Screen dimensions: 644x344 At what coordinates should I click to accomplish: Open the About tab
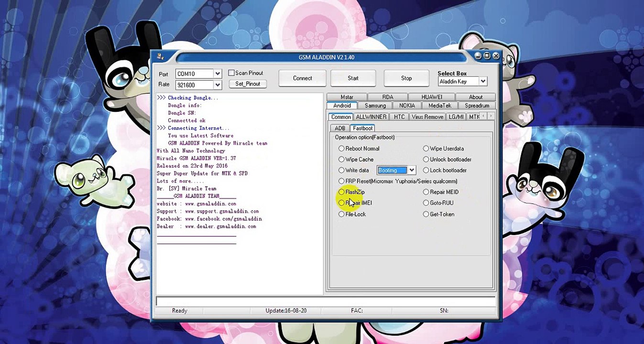[476, 97]
